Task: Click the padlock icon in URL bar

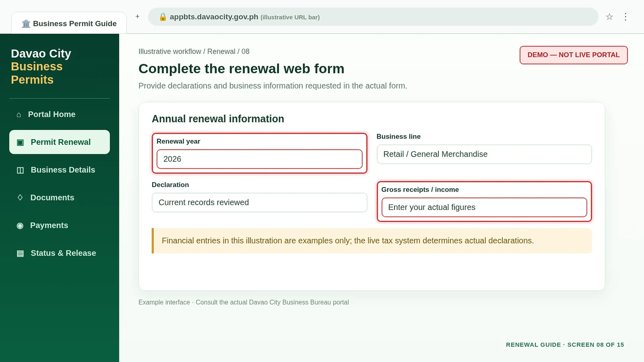Action: point(163,17)
